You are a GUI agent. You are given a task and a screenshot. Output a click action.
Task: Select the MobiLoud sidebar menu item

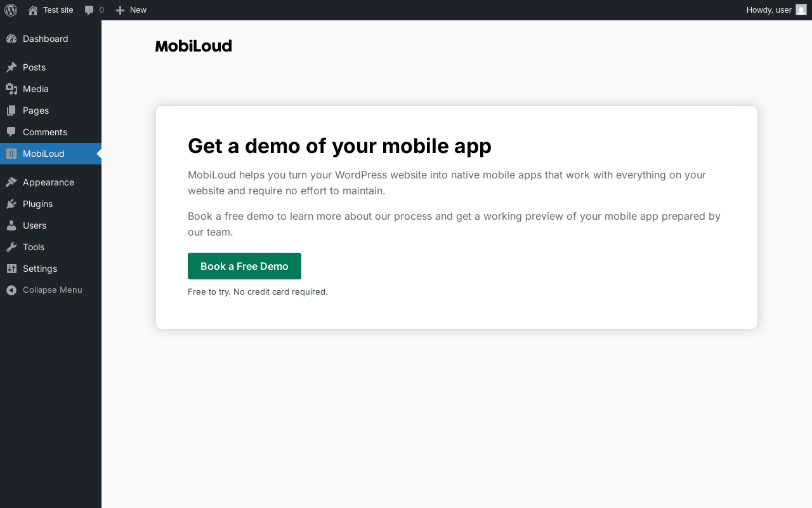click(51, 154)
